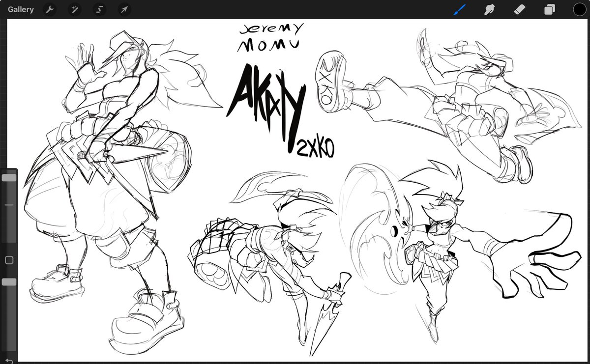The width and height of the screenshot is (590, 364).
Task: Click the brush size slider in sidebar
Action: (x=9, y=206)
